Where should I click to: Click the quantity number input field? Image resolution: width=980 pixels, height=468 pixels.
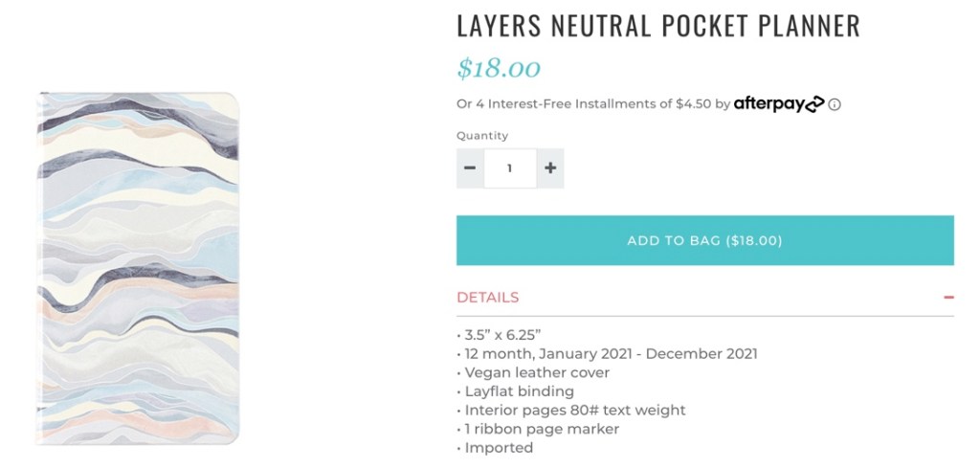click(510, 167)
